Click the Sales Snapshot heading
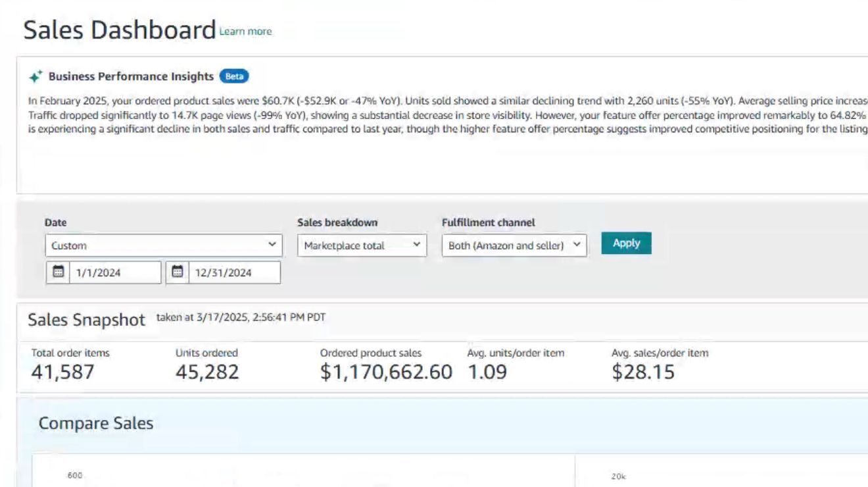This screenshot has width=868, height=487. (86, 320)
